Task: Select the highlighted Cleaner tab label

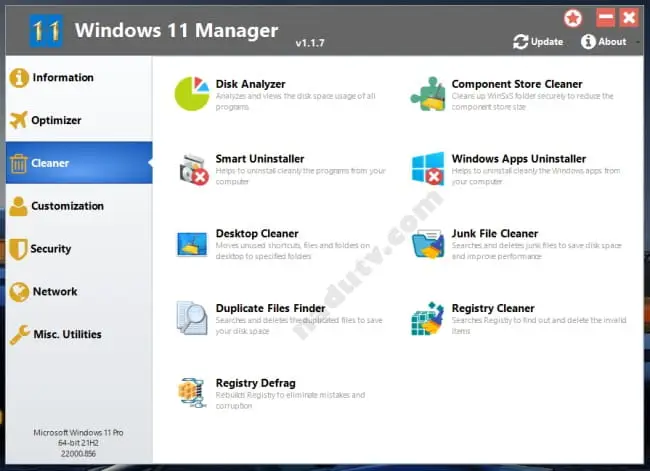Action: [50, 163]
